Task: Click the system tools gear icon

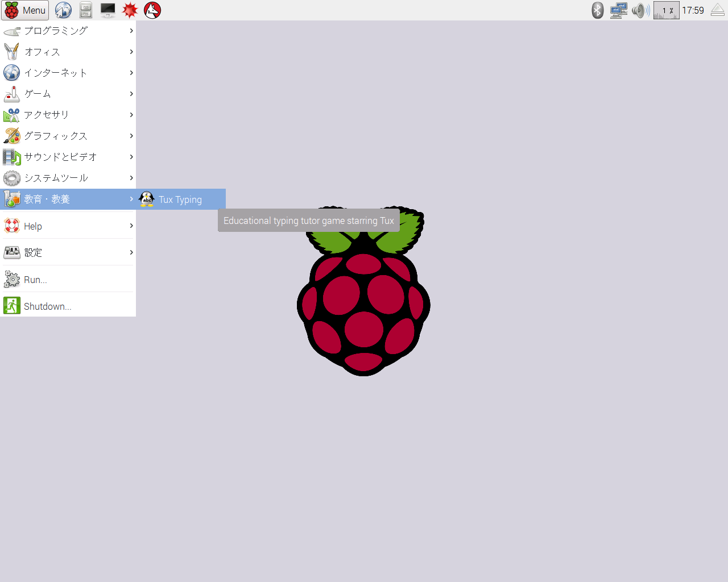Action: pyautogui.click(x=11, y=178)
